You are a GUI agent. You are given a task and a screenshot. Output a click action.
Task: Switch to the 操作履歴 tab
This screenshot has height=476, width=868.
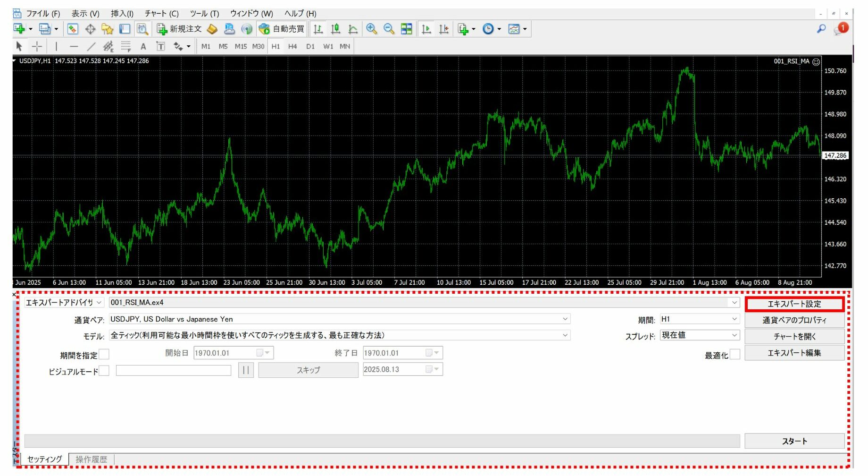click(x=92, y=459)
